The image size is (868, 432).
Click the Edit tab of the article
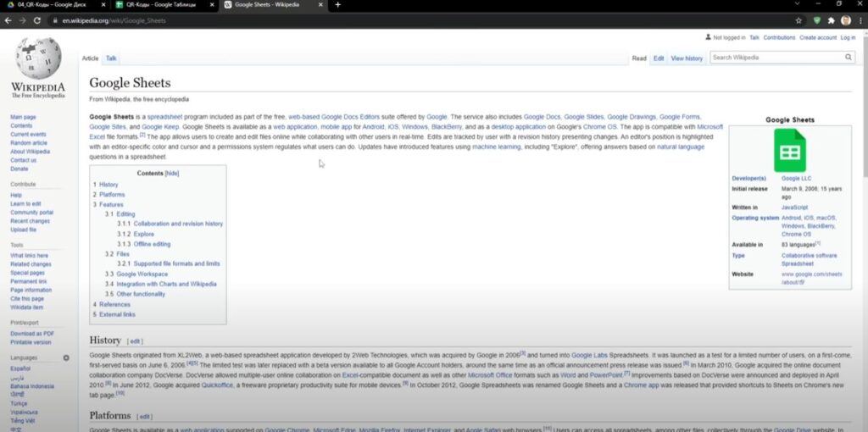659,58
